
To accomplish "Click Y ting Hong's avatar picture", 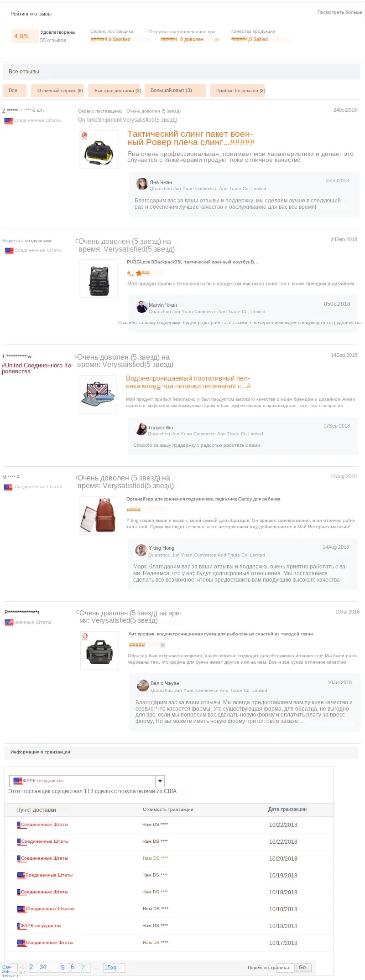I will coord(141,550).
